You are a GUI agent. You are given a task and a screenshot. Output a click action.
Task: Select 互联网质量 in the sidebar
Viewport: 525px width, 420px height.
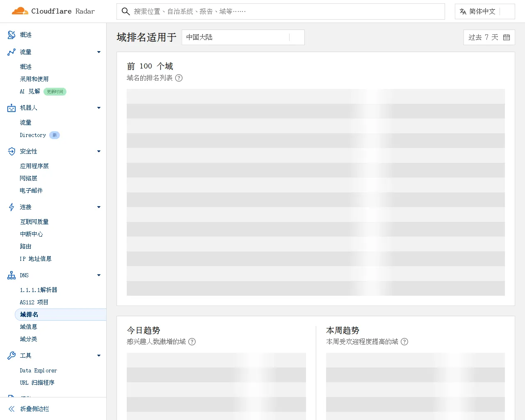pos(34,222)
